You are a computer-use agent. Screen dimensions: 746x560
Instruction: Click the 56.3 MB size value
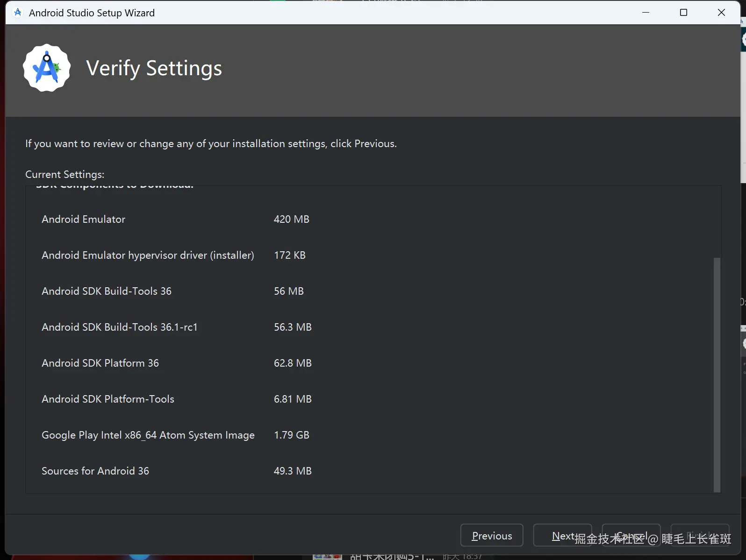click(x=293, y=327)
